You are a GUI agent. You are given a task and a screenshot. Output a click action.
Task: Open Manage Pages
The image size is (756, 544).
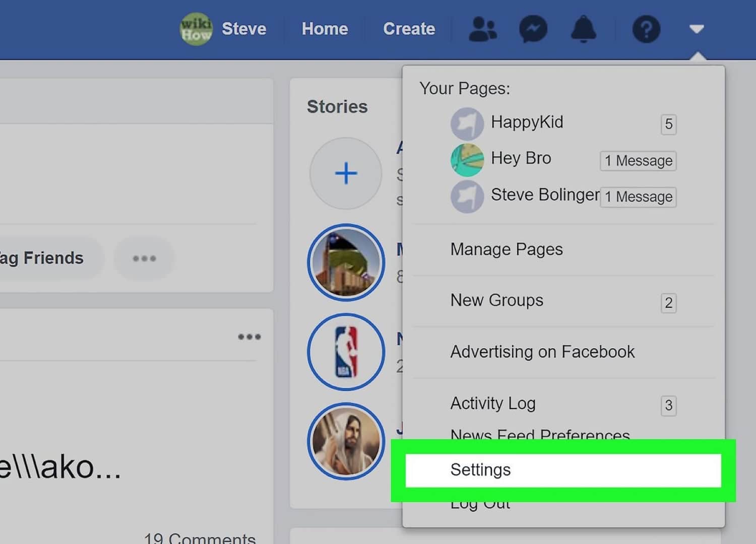click(x=507, y=249)
